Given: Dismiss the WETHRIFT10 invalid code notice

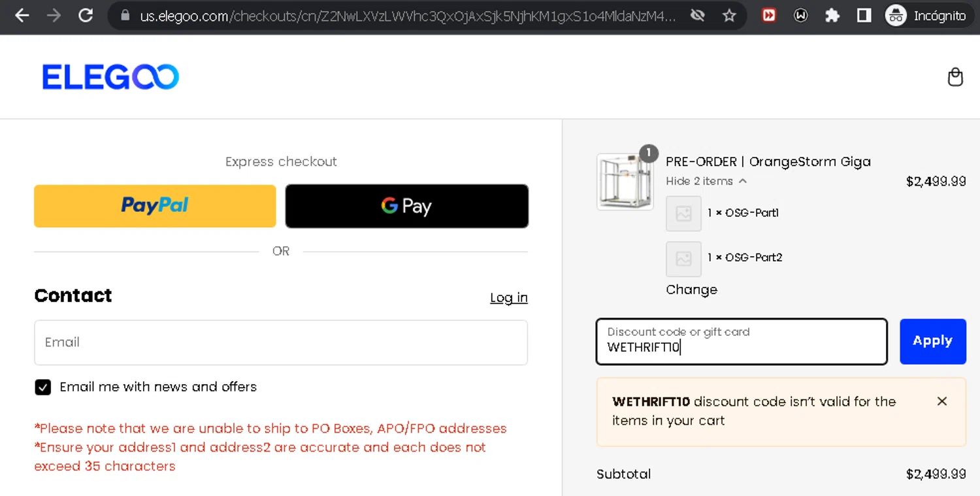Looking at the screenshot, I should [x=941, y=401].
